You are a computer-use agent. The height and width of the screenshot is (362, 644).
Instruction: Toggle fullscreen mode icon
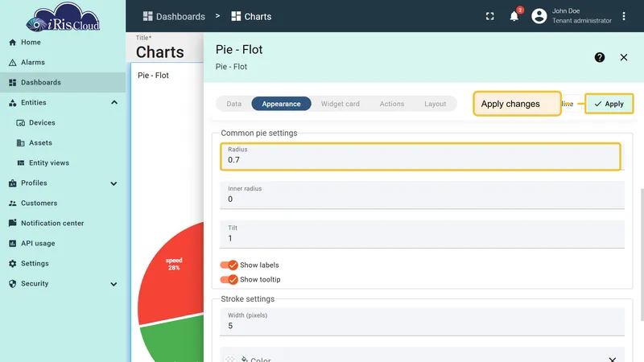pyautogui.click(x=490, y=16)
